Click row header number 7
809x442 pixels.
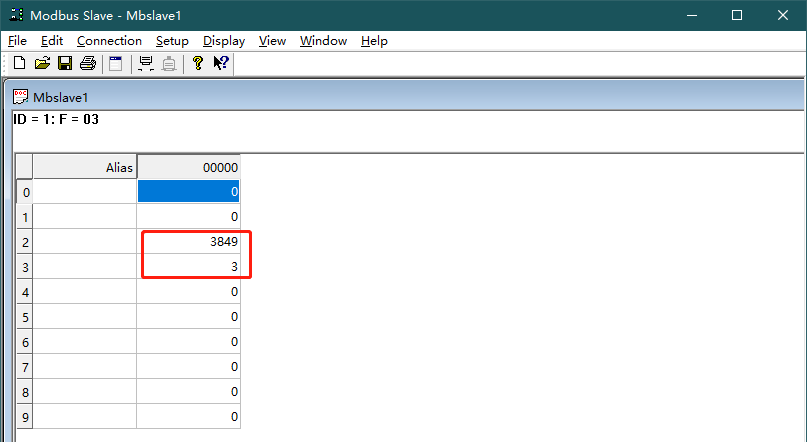click(x=25, y=367)
